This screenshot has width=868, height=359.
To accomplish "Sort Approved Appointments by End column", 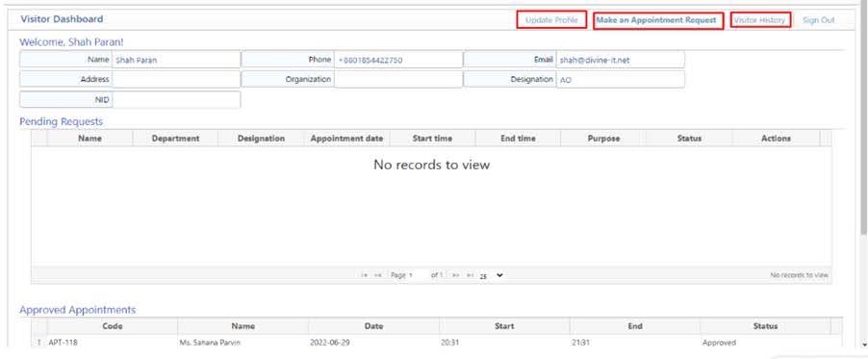I will click(x=635, y=326).
